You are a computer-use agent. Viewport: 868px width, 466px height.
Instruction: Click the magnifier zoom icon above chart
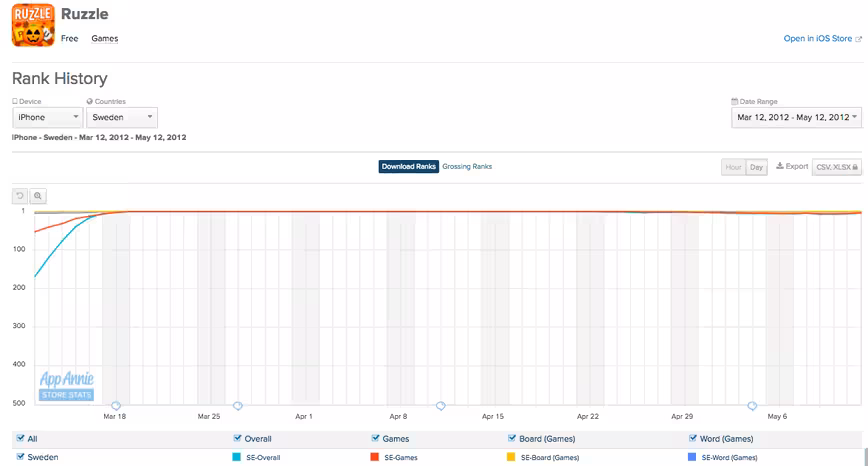pyautogui.click(x=38, y=196)
